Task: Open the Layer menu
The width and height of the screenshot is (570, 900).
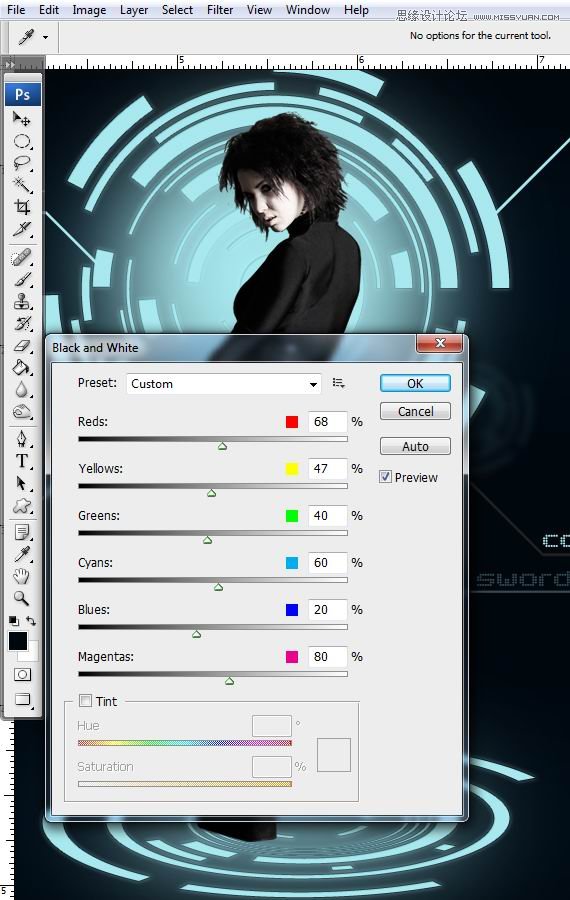Action: [x=134, y=10]
